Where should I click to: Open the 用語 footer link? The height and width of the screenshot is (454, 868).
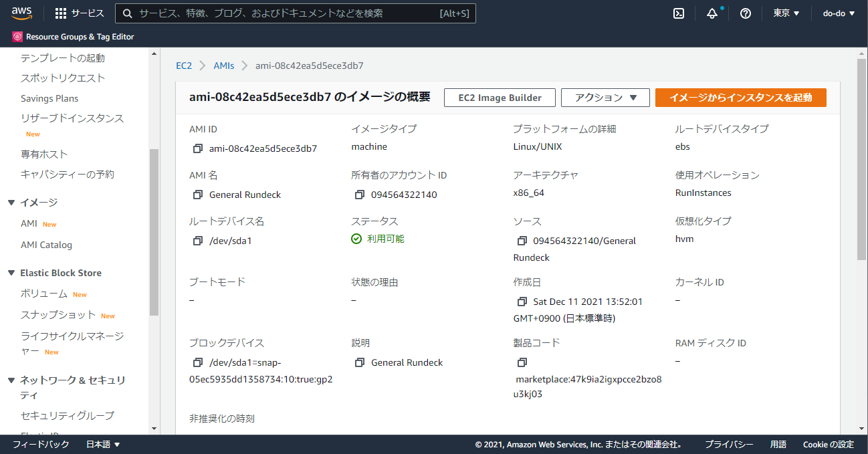(x=778, y=445)
